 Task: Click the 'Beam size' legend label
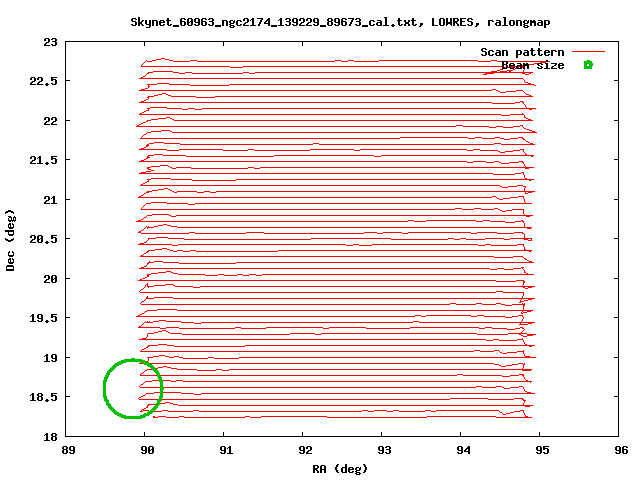(533, 65)
